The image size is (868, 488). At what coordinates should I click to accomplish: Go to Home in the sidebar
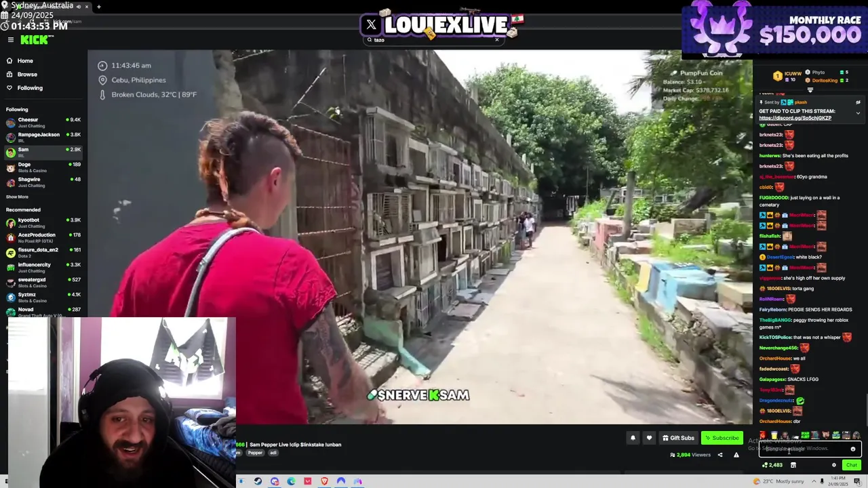click(x=25, y=61)
